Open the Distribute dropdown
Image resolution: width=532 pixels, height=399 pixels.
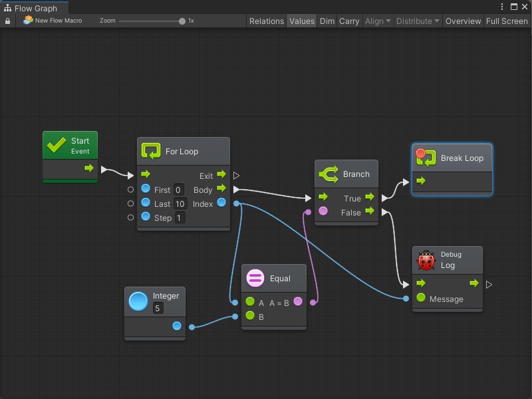pos(418,21)
